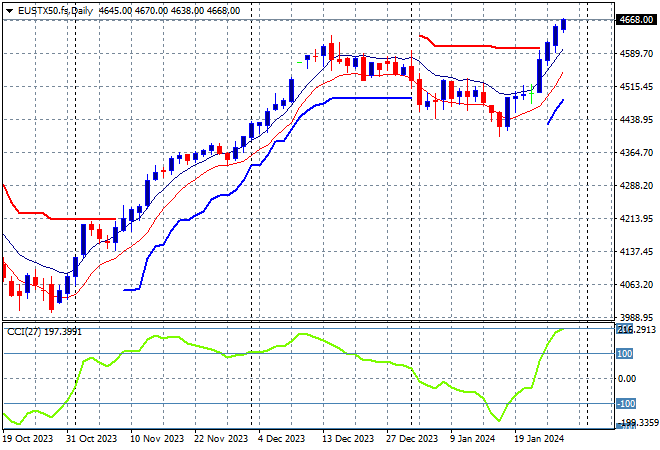Click the CCI 0.00 level label

point(627,378)
